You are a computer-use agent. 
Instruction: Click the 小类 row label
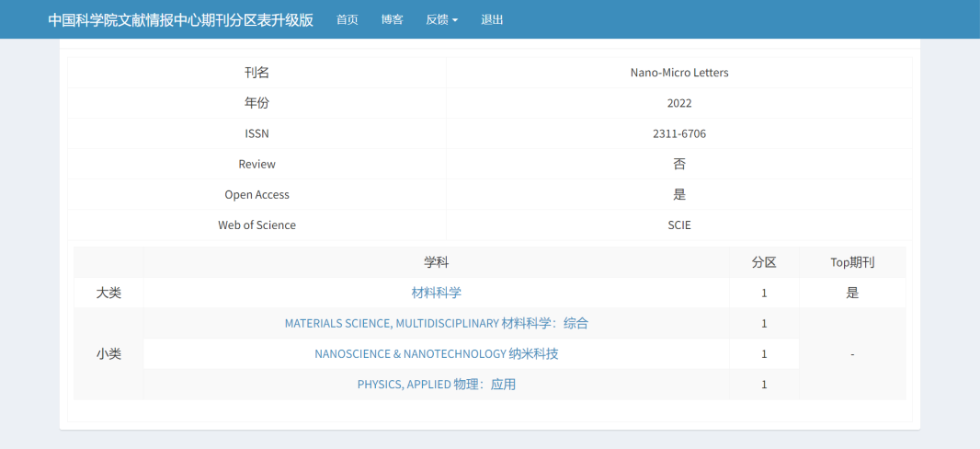pyautogui.click(x=108, y=353)
